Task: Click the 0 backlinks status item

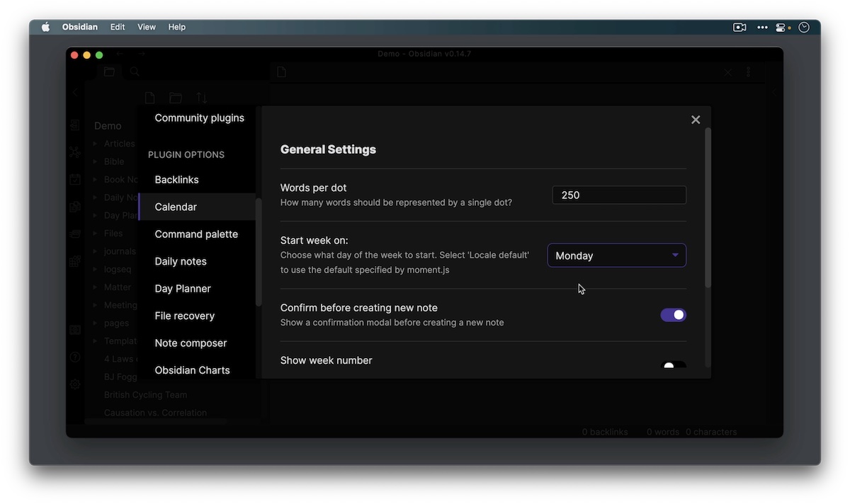Action: (605, 432)
